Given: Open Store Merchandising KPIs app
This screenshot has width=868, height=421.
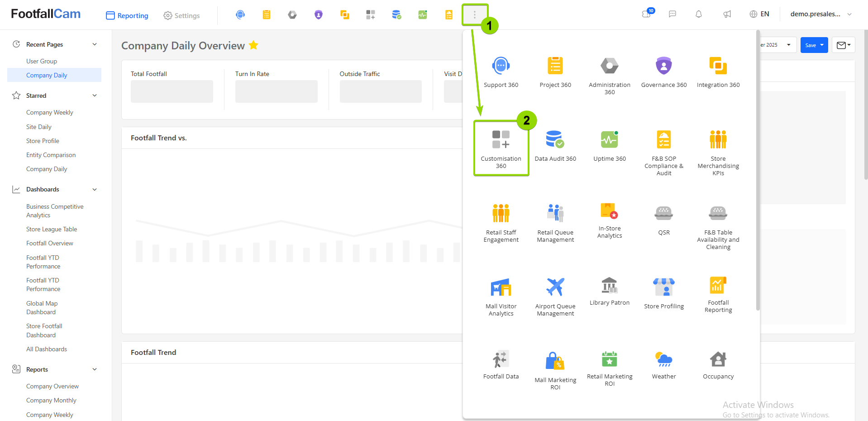Looking at the screenshot, I should tap(718, 153).
